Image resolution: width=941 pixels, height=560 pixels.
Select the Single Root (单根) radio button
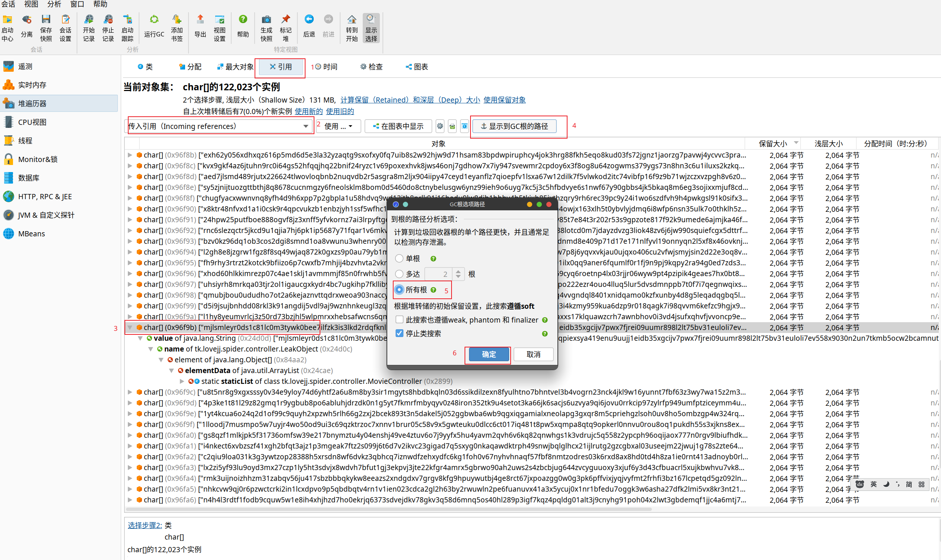399,259
